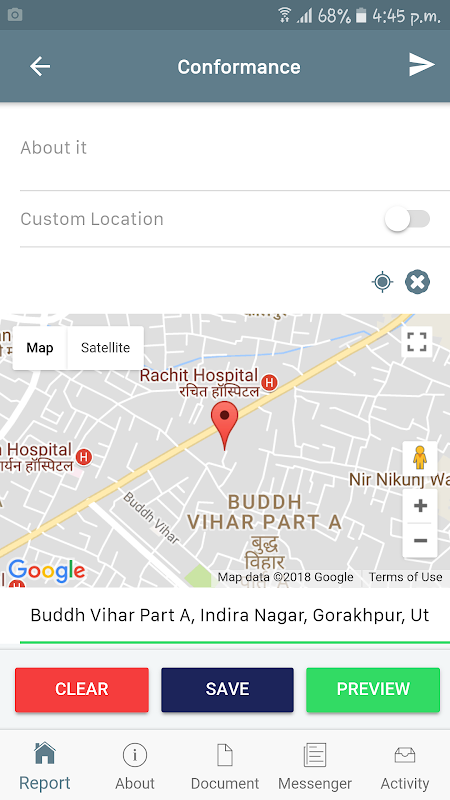Toggle the Custom Location switch
The image size is (450, 800).
coord(407,219)
